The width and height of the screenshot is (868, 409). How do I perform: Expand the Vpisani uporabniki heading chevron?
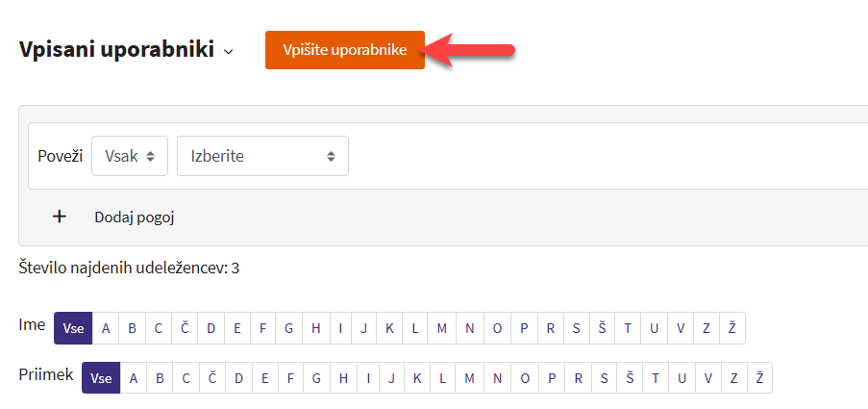click(228, 52)
